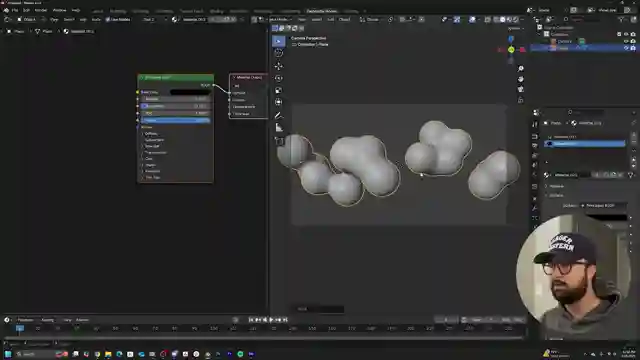Switch to rendered viewport shading
Screen dimensions: 640x360
click(516, 19)
